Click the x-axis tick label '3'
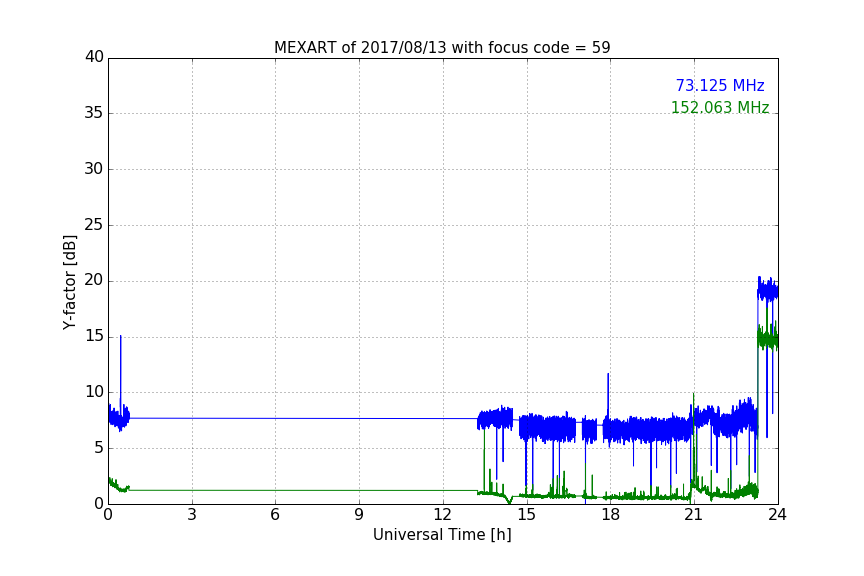This screenshot has height=576, width=864. [x=192, y=515]
